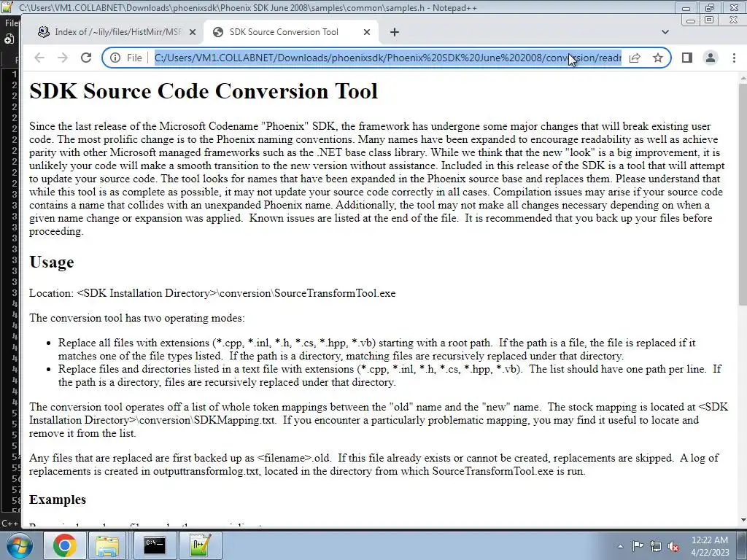Click the C++ status label in Notepad++

[x=9, y=523]
